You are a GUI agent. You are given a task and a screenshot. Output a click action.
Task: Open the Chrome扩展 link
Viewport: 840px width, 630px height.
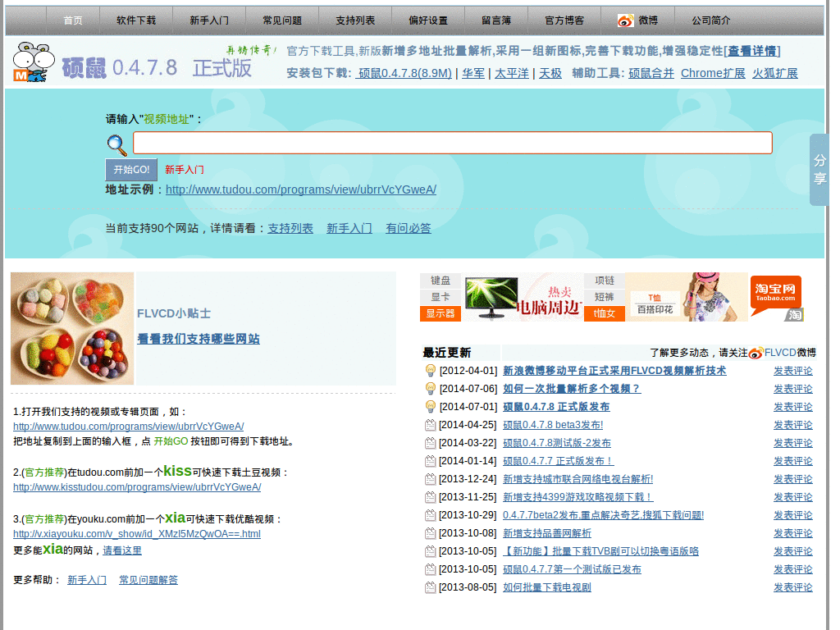(713, 73)
